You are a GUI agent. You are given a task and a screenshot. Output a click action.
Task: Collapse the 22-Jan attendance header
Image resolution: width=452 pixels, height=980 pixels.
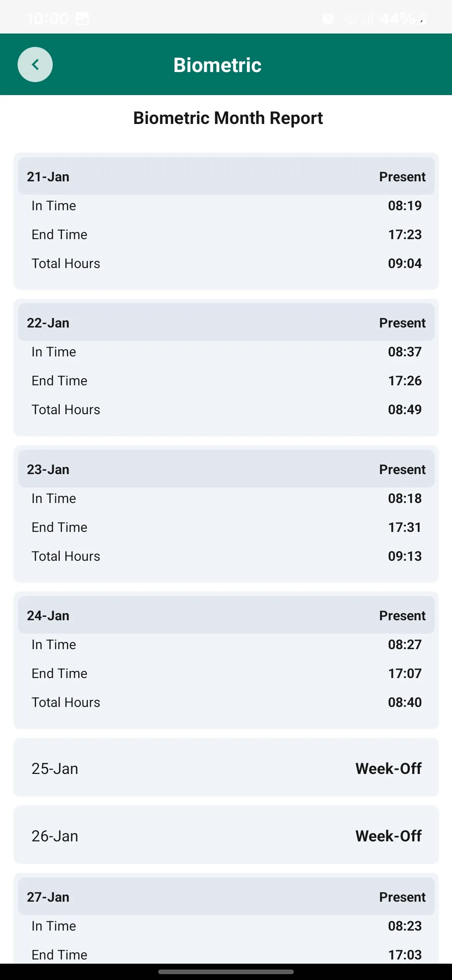click(x=226, y=322)
